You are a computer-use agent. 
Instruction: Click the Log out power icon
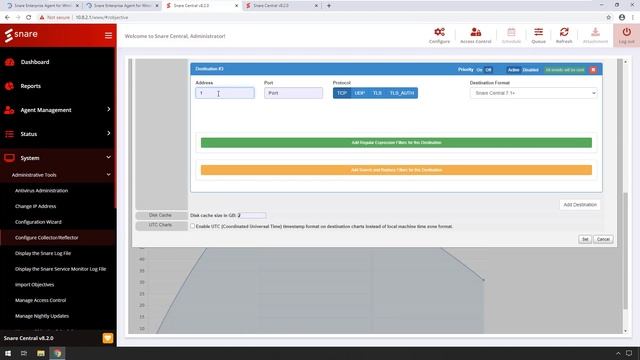(627, 32)
